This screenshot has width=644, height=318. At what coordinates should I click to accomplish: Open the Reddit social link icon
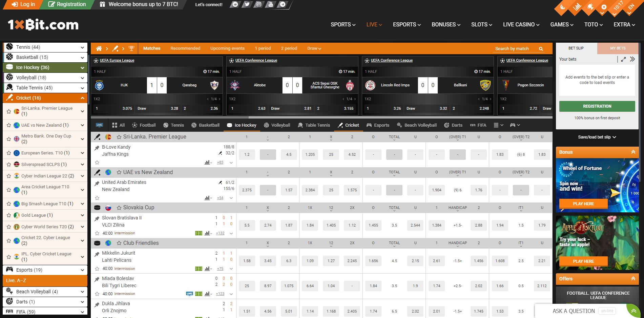[235, 4]
